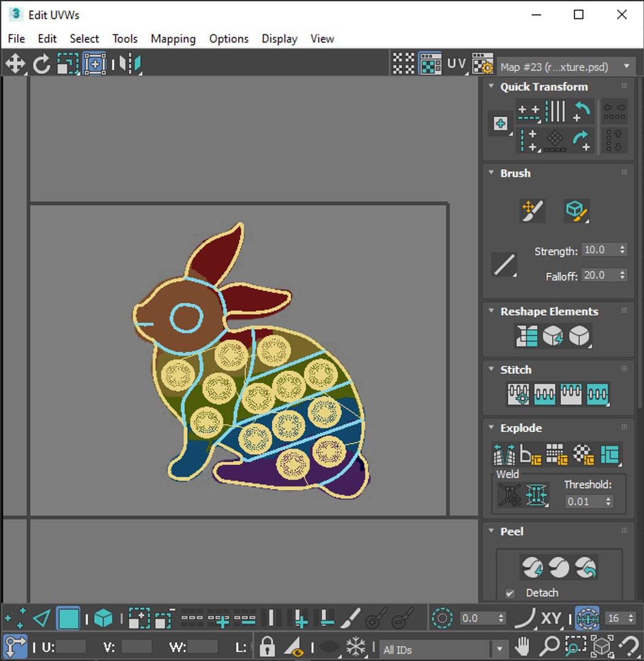Click the Stitch to Target icon
The width and height of the screenshot is (644, 661).
click(519, 394)
